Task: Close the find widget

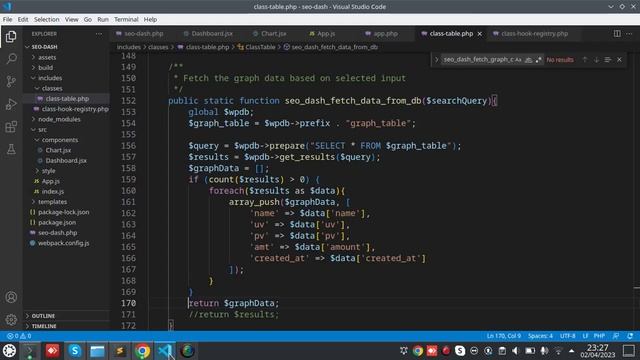Action: (620, 60)
